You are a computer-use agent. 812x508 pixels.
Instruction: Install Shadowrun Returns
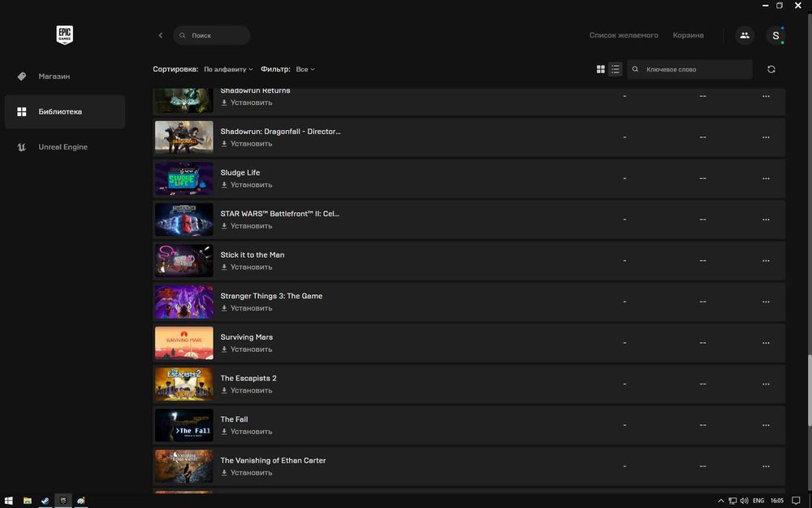point(247,102)
